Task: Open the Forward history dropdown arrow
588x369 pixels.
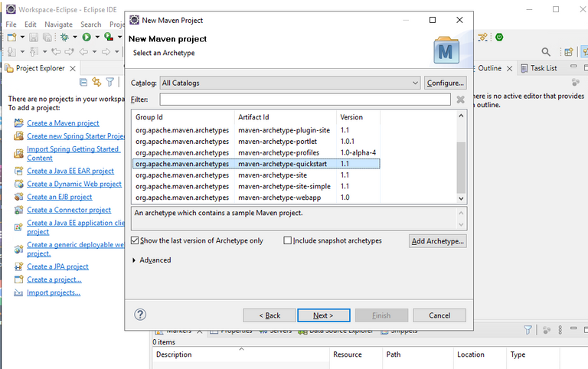Action: tap(116, 52)
